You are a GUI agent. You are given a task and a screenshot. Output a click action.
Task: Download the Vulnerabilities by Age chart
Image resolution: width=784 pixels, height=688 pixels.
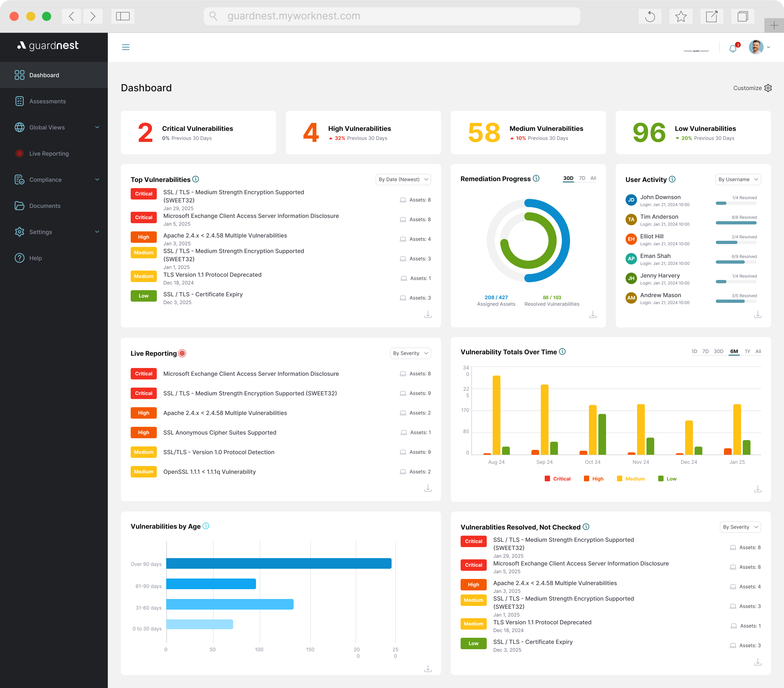[428, 668]
